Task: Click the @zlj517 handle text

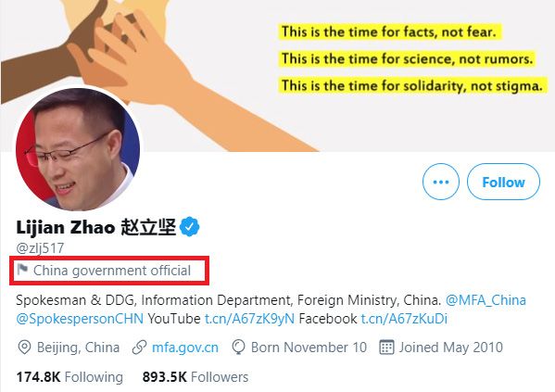Action: click(40, 247)
